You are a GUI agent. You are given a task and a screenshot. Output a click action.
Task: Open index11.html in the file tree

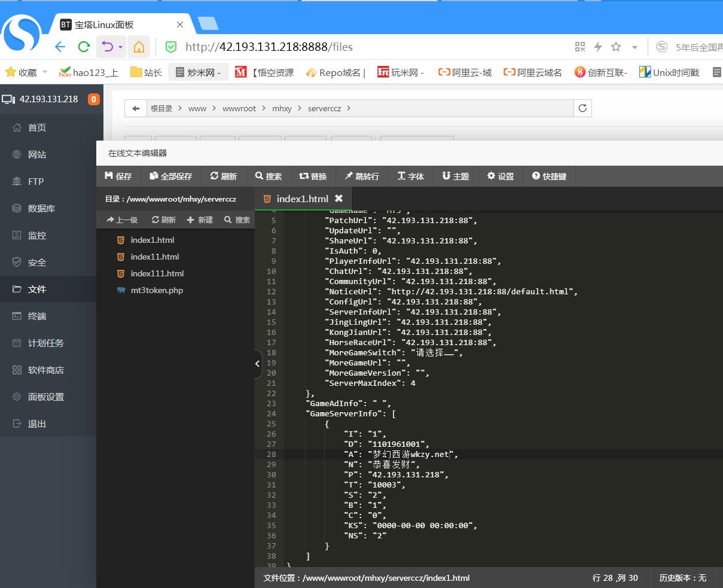point(154,257)
